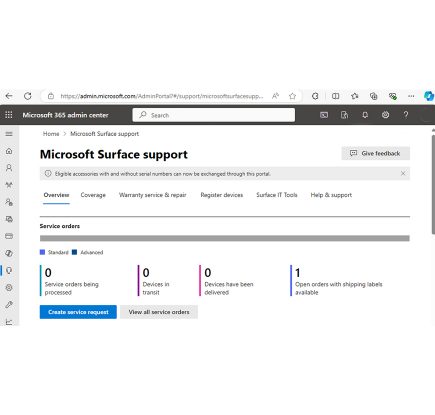Open help question mark icon
435x415 pixels.
[406, 115]
